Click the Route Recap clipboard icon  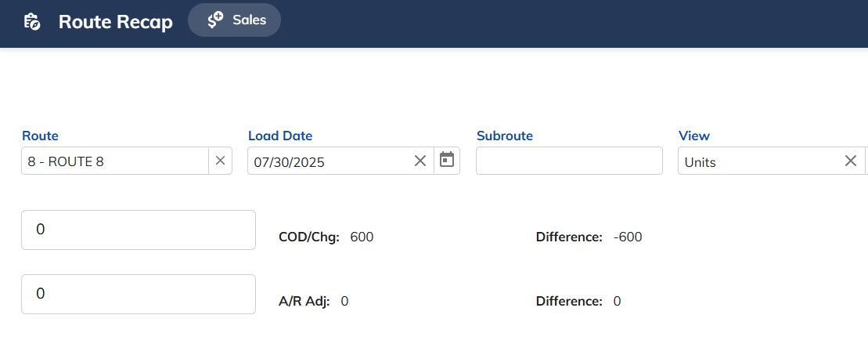(32, 22)
